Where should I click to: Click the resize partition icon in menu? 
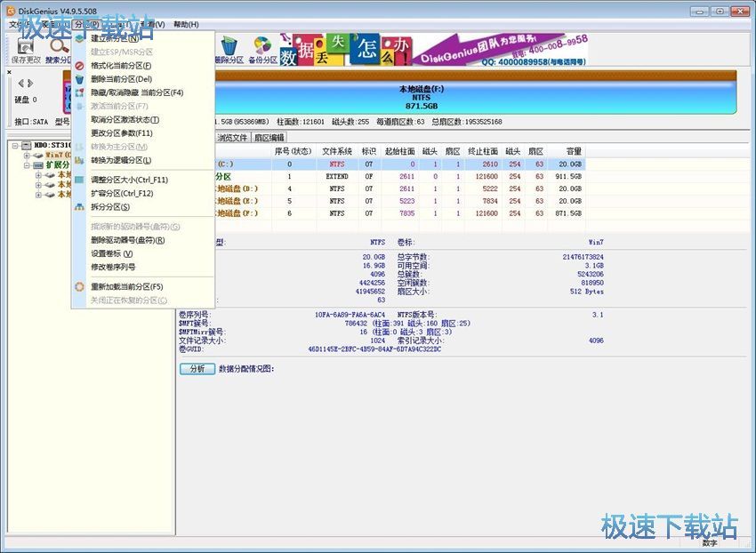tap(79, 180)
